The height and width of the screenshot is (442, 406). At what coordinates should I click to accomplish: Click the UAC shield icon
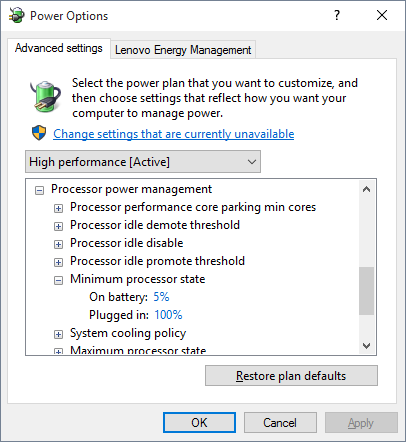point(39,133)
